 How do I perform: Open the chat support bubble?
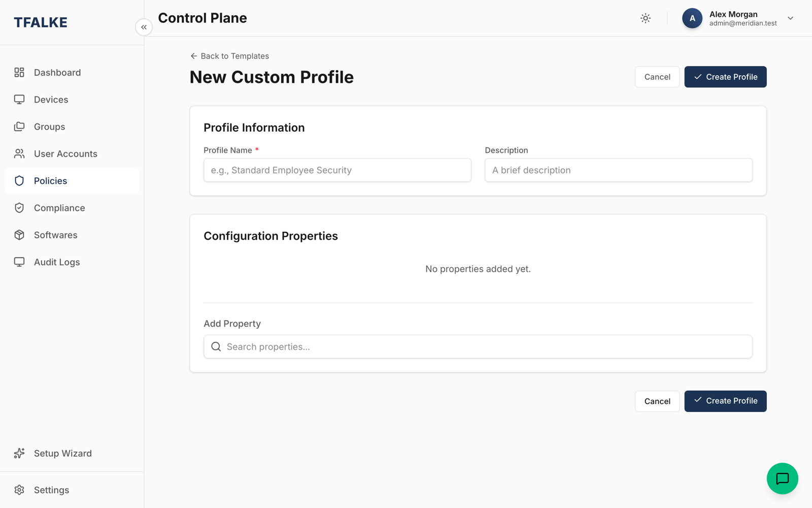(x=782, y=479)
